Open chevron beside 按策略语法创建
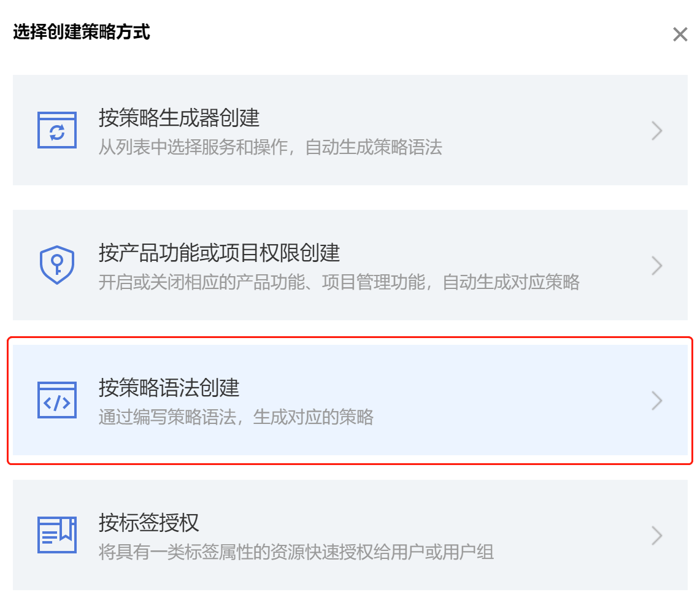This screenshot has width=700, height=608. point(656,401)
